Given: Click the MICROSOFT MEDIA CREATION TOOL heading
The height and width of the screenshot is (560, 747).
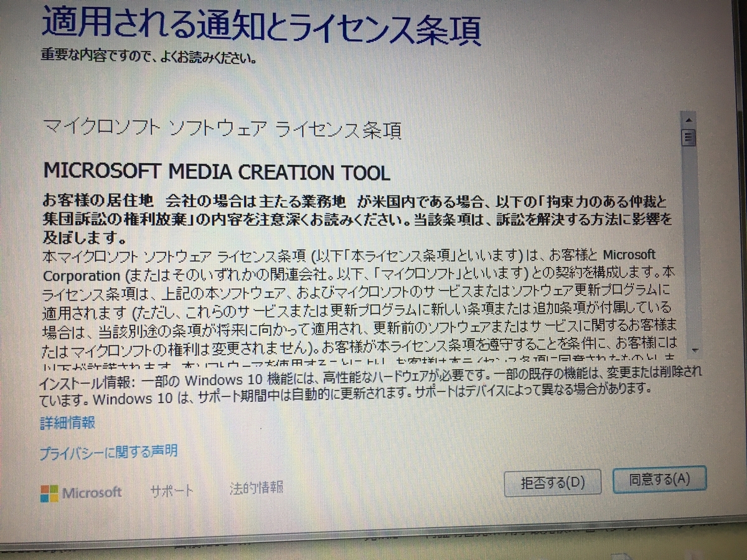Looking at the screenshot, I should (x=217, y=171).
